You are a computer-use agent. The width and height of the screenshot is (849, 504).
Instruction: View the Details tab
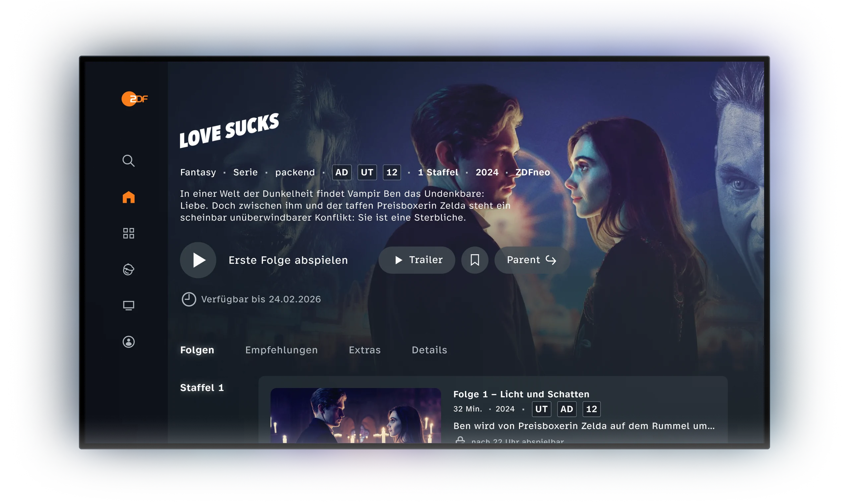(x=429, y=350)
